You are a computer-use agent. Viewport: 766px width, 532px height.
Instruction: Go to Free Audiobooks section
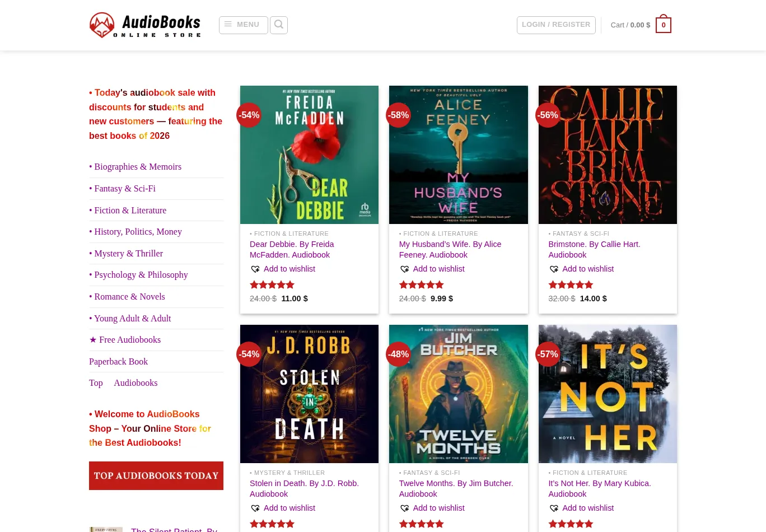129,340
